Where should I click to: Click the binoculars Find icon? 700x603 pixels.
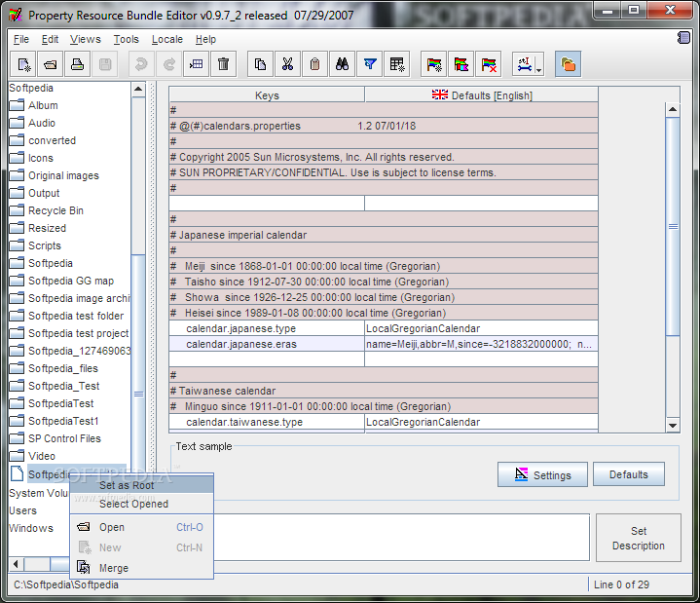(342, 64)
